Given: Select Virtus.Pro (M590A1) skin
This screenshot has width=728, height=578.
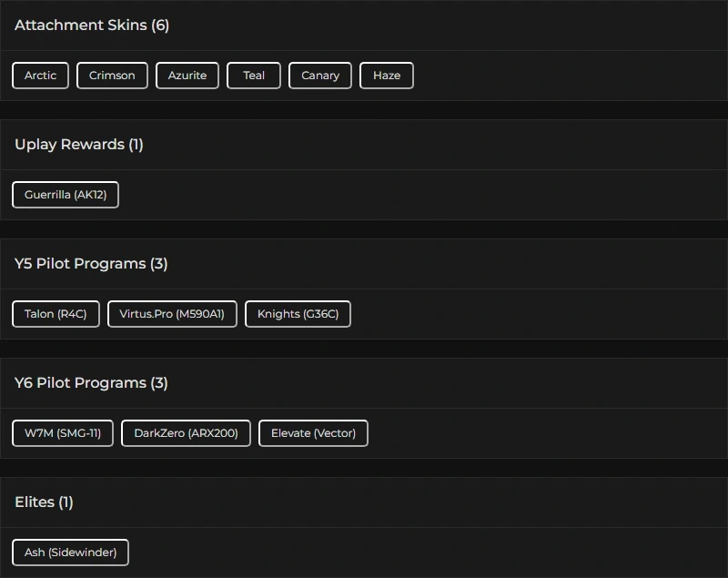Looking at the screenshot, I should click(172, 314).
